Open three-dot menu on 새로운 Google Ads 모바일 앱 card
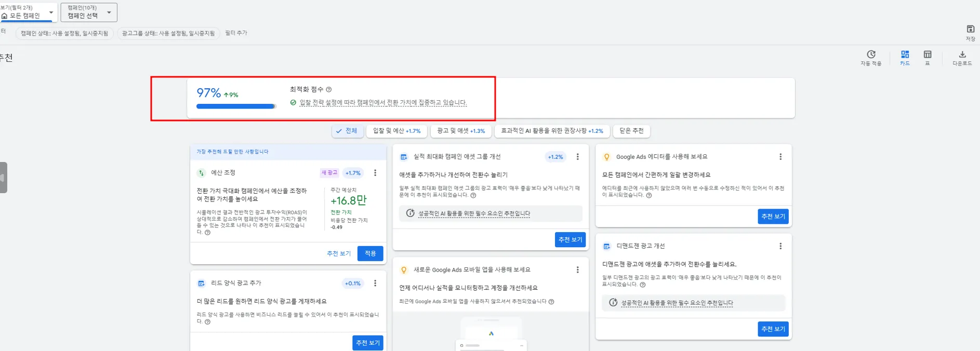This screenshot has height=351, width=980. pos(577,269)
